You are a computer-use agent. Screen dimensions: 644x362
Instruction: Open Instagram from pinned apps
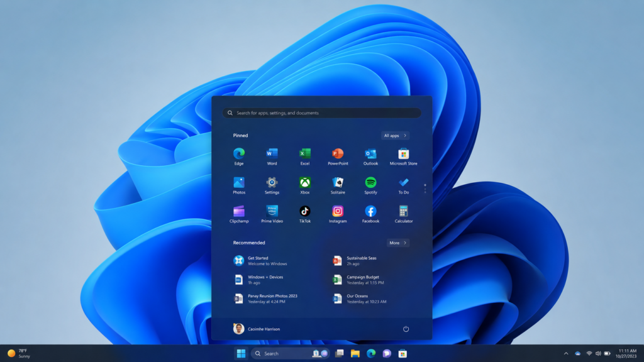(x=338, y=214)
